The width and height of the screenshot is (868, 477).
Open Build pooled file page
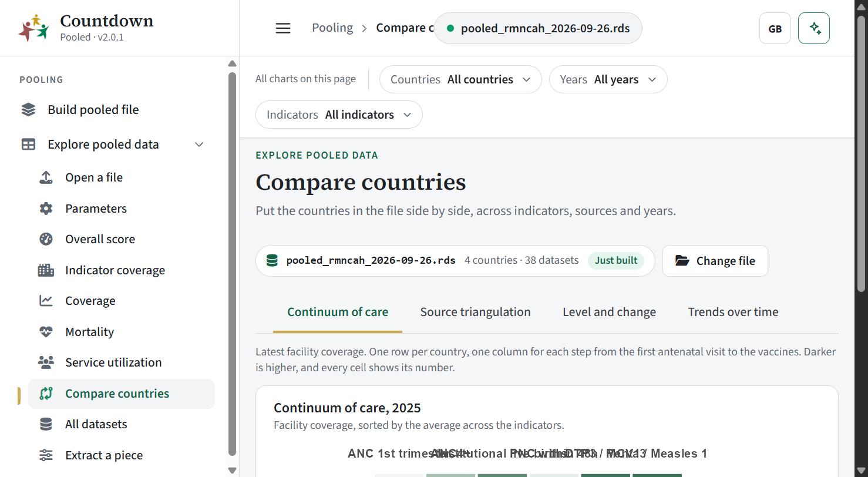[x=116, y=110]
